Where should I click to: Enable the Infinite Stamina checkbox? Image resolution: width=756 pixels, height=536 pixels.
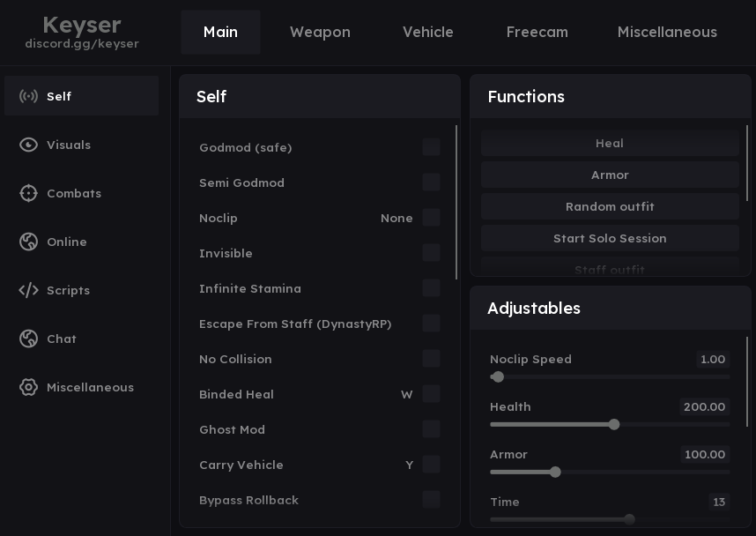click(431, 288)
